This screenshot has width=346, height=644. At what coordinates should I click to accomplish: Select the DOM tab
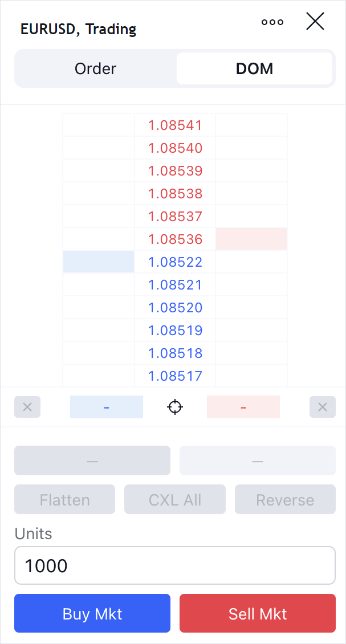click(x=254, y=69)
